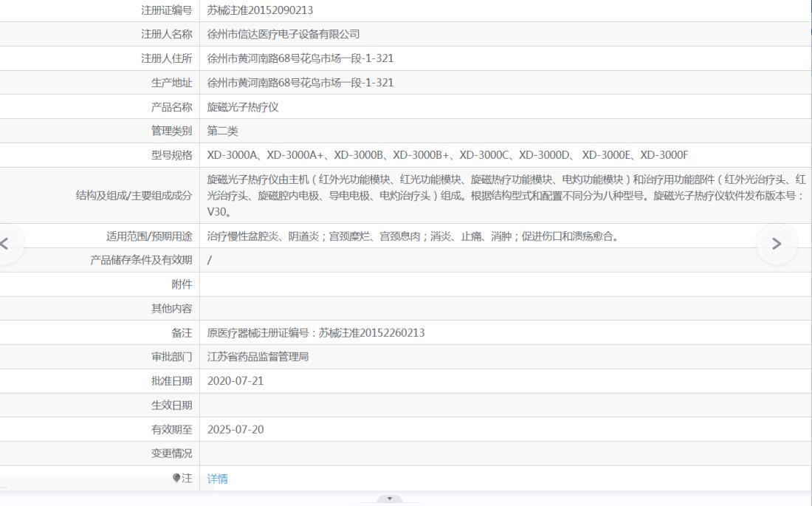Select approval date 2020-07-21

tap(235, 381)
